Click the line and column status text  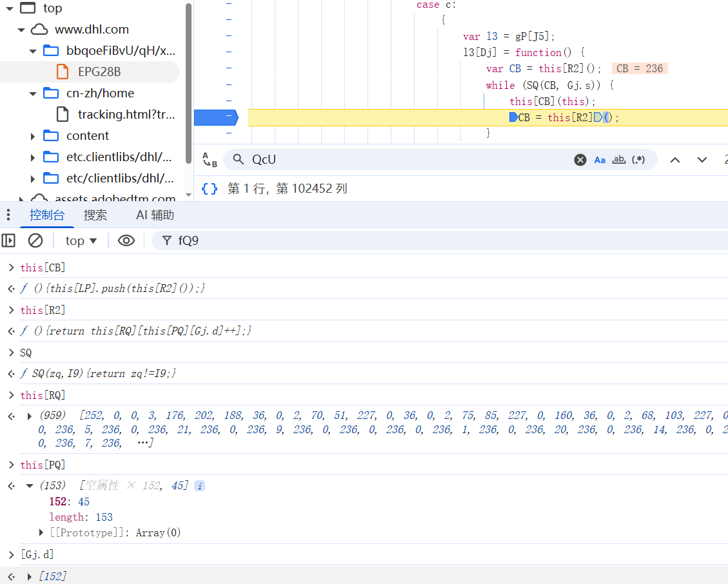click(288, 188)
